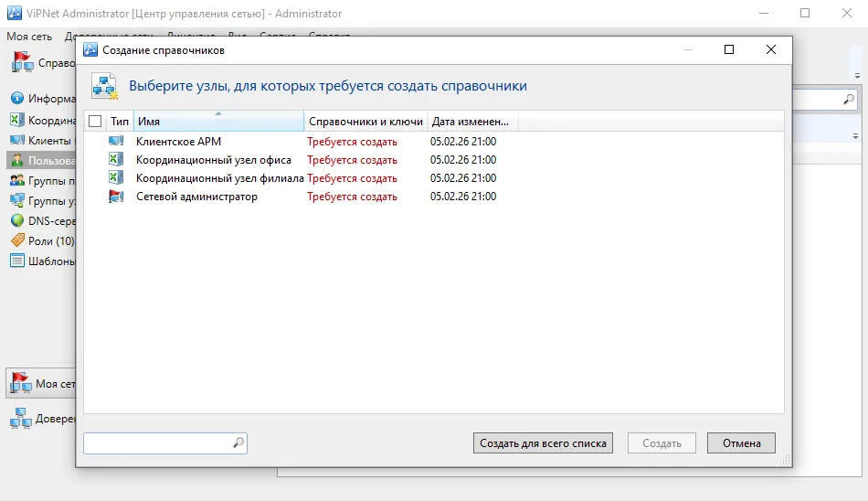
Task: Maximize the Создание справочников dialog
Action: 729,50
